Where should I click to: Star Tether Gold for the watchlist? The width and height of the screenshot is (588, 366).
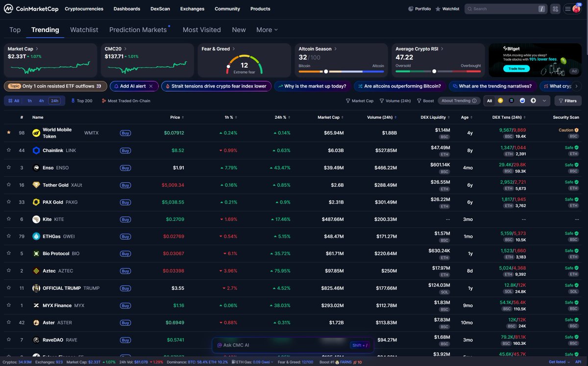(9, 184)
